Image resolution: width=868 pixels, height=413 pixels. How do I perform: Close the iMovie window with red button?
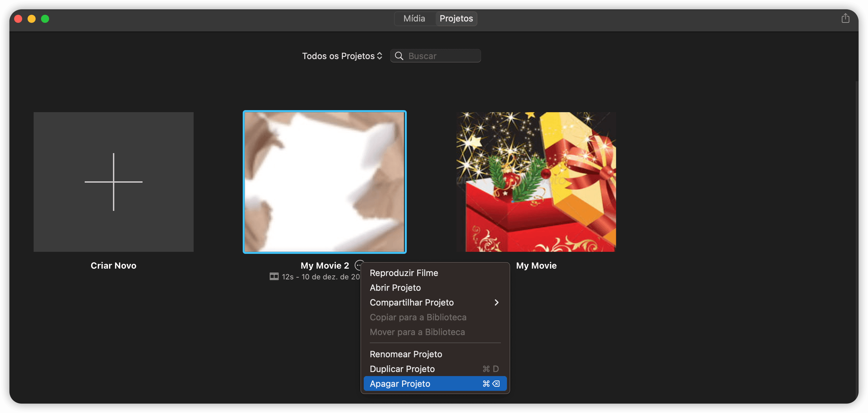click(18, 19)
